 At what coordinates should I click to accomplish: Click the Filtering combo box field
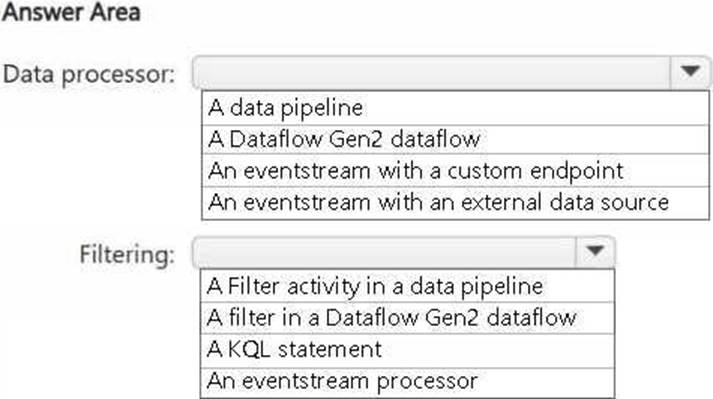point(404,251)
